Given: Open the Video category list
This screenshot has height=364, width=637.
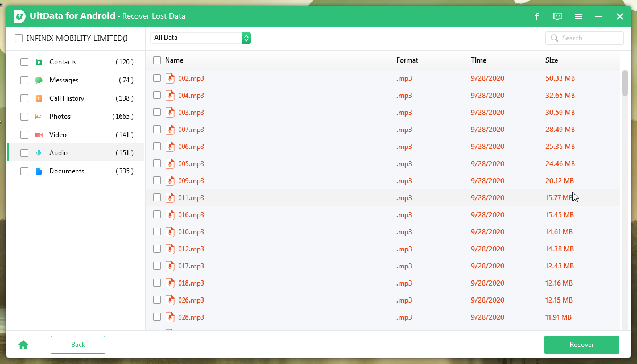Looking at the screenshot, I should (76, 134).
